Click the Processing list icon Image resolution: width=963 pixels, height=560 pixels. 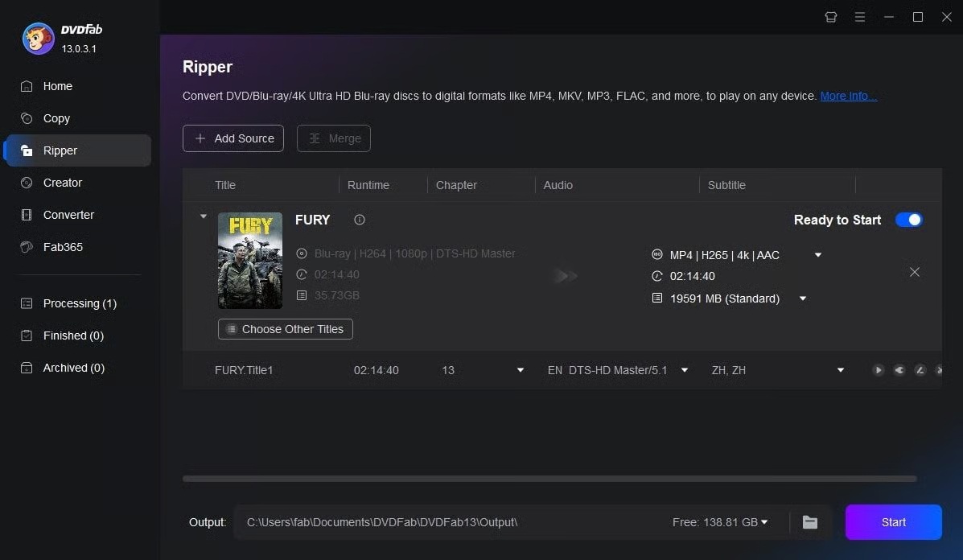pos(27,303)
